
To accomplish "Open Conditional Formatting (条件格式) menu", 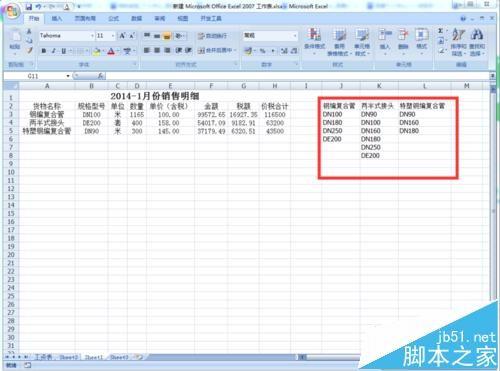I will tap(314, 42).
